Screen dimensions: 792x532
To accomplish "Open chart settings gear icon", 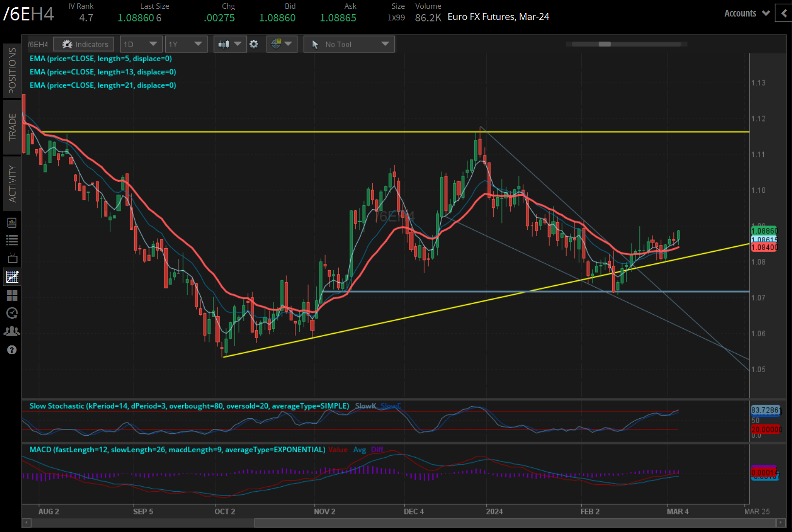I will [254, 44].
